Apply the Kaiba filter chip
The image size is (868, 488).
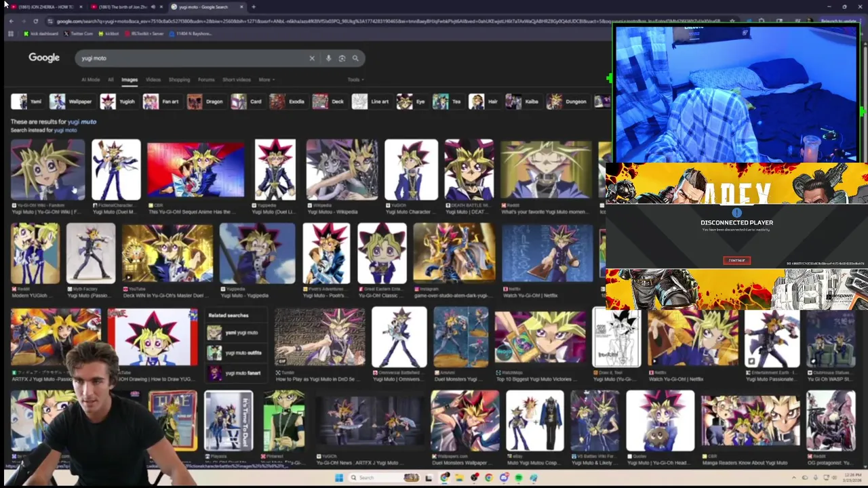point(523,102)
